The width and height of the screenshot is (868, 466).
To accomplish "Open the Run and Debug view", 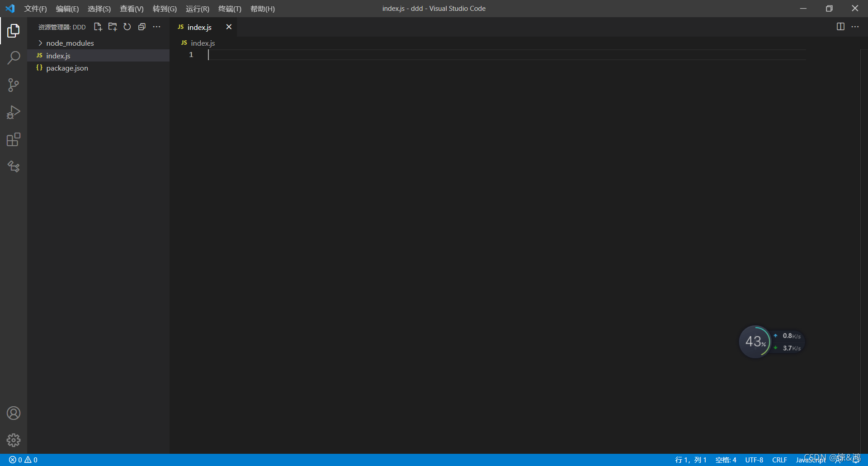I will [x=14, y=112].
